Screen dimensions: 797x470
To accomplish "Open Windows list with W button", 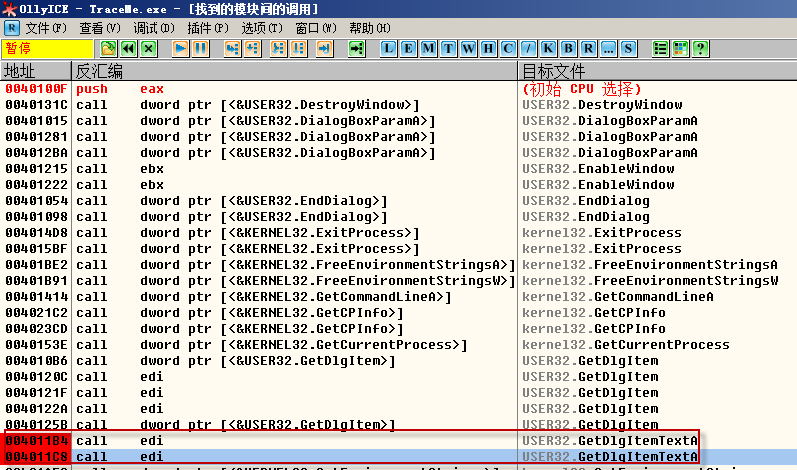I will 469,49.
